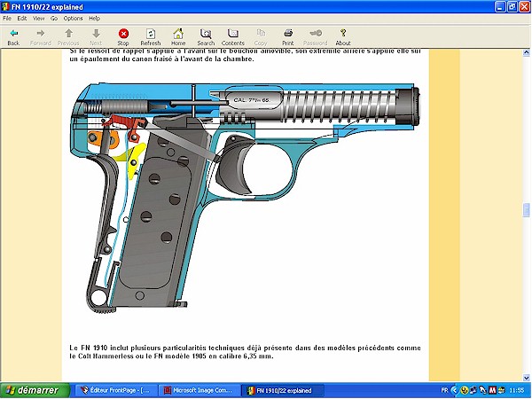Open the Go menu
The image size is (532, 399).
(54, 19)
